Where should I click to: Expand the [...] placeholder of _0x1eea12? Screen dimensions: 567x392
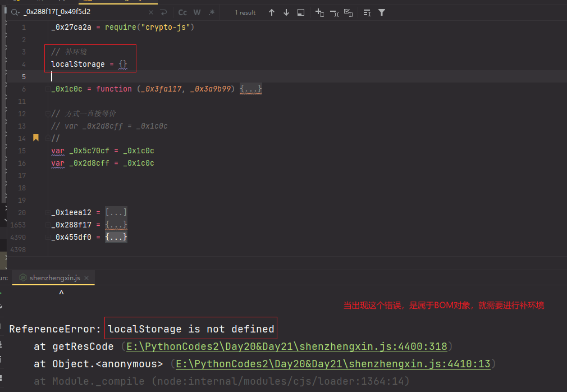[x=116, y=212]
